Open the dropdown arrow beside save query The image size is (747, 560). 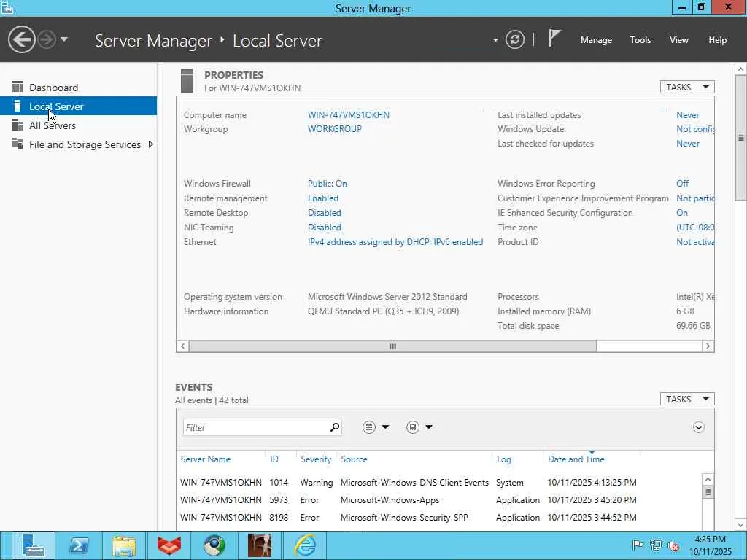[x=429, y=427]
